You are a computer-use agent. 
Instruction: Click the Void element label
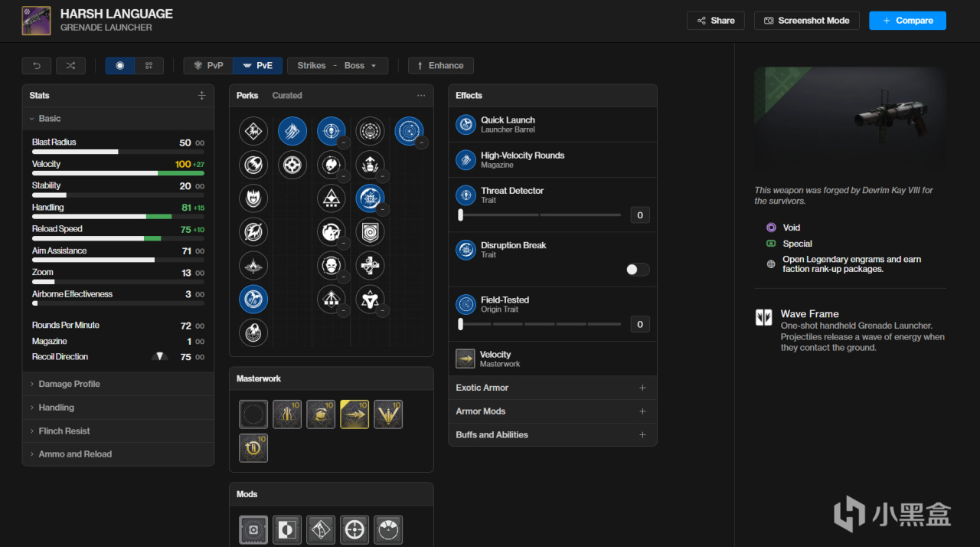[791, 228]
